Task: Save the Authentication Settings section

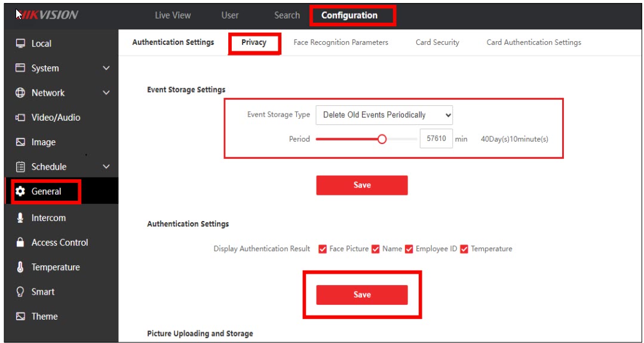Action: pos(362,295)
